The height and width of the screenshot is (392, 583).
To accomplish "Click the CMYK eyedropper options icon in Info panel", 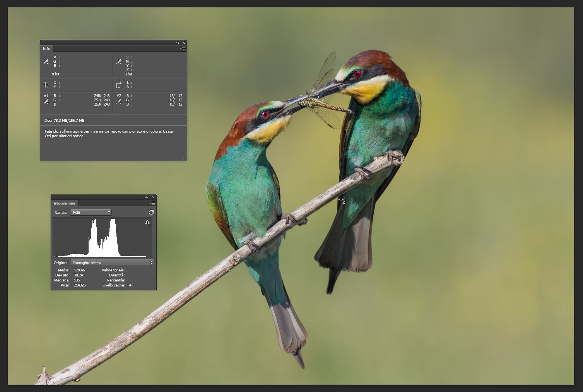I will (x=119, y=62).
